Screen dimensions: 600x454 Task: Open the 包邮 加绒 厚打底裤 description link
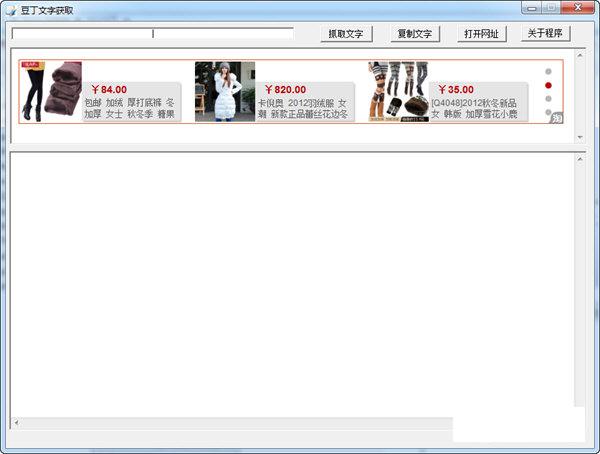129,108
